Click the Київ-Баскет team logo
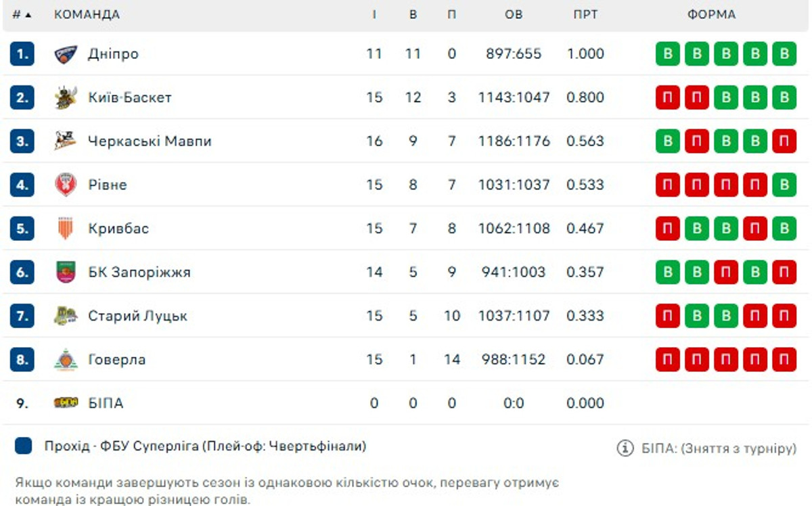The height and width of the screenshot is (506, 812). (66, 97)
